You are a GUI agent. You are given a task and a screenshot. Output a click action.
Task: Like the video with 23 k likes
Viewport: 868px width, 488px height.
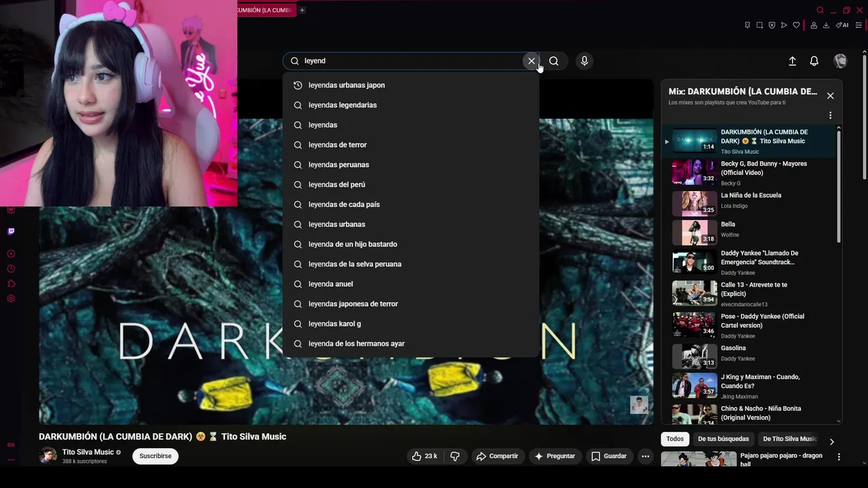click(425, 456)
